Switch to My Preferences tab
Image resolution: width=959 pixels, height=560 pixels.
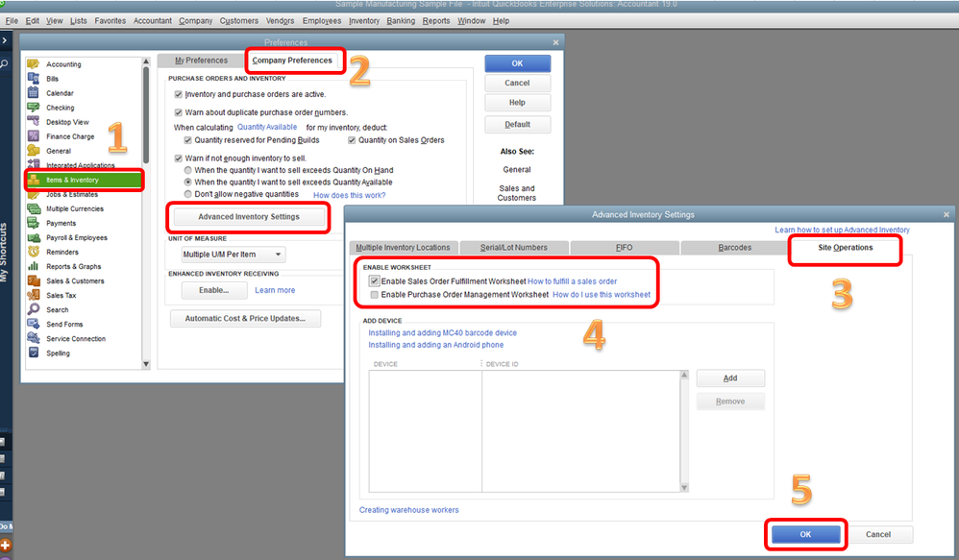[x=201, y=61]
